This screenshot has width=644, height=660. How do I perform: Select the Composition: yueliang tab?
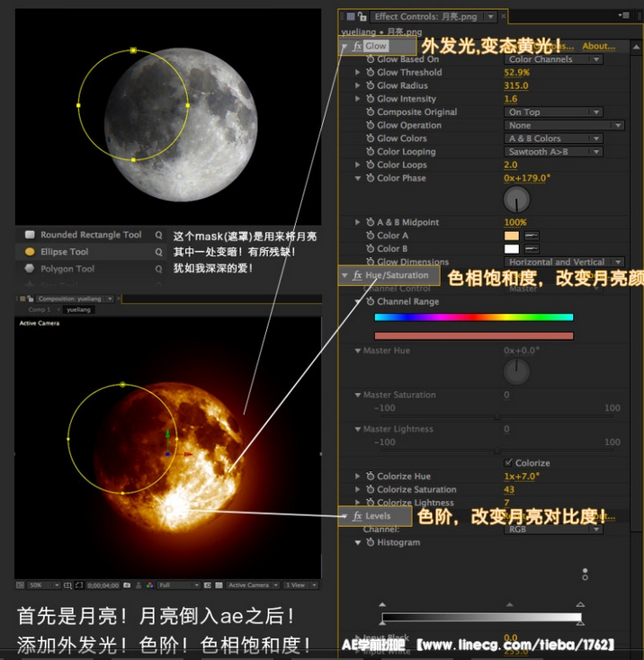coord(75,299)
